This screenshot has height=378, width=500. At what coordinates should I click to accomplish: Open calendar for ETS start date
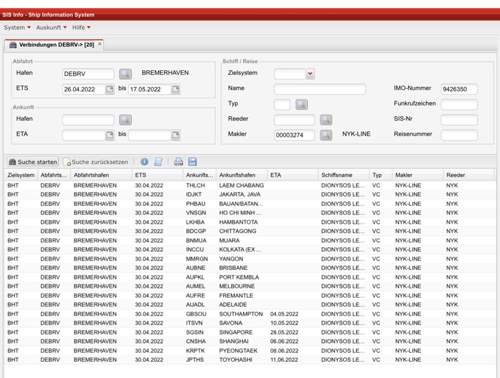pos(110,89)
